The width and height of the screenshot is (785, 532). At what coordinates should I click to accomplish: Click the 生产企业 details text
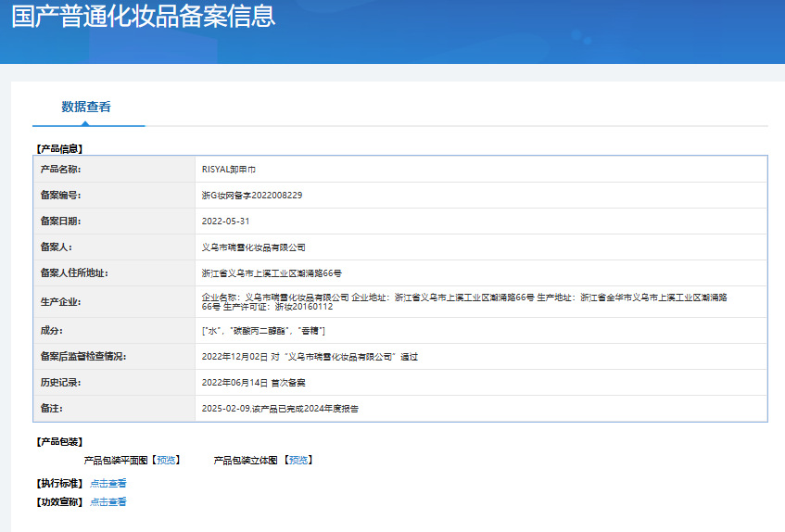(464, 302)
